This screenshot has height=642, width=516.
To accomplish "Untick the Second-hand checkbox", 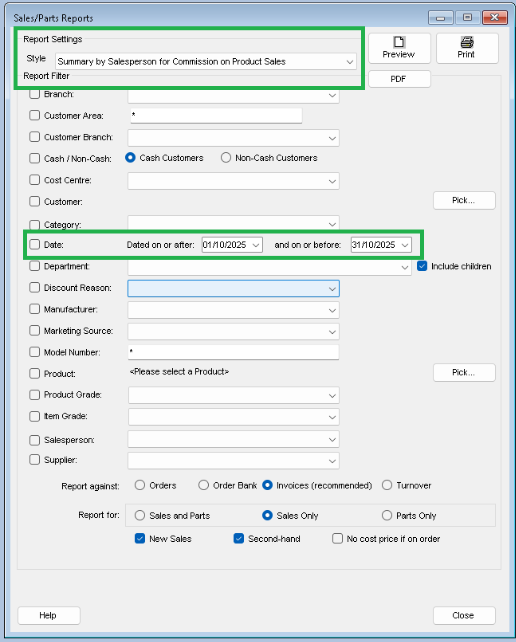I will point(239,538).
